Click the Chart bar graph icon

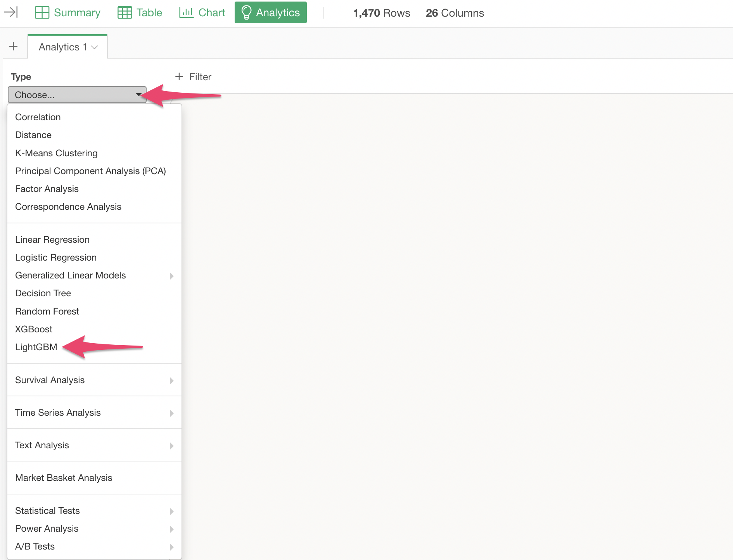coord(186,12)
